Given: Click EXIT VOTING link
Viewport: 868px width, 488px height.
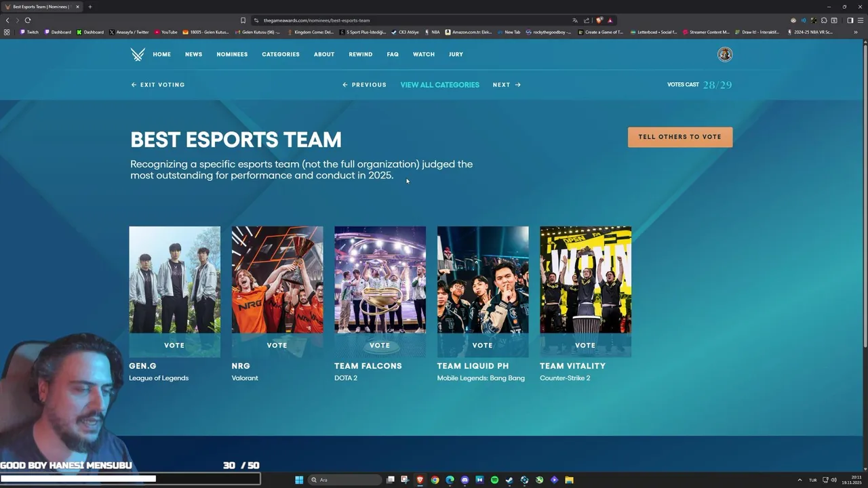Looking at the screenshot, I should (158, 85).
